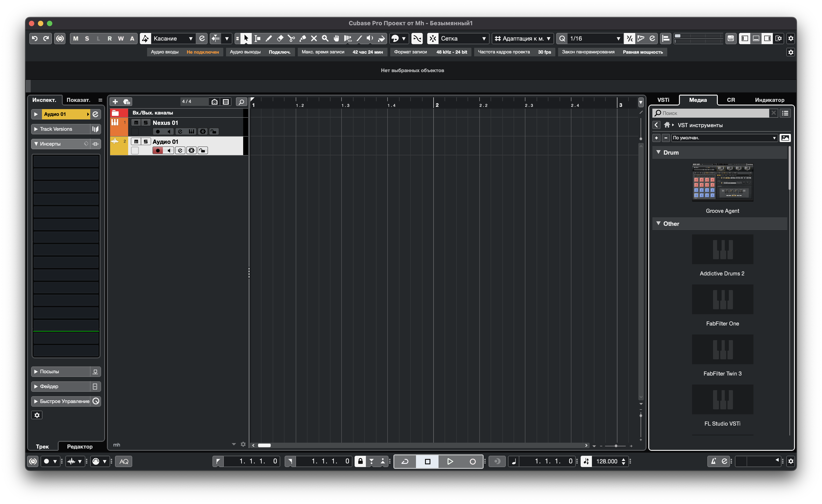
Task: Collapse the Drum category
Action: coord(658,152)
